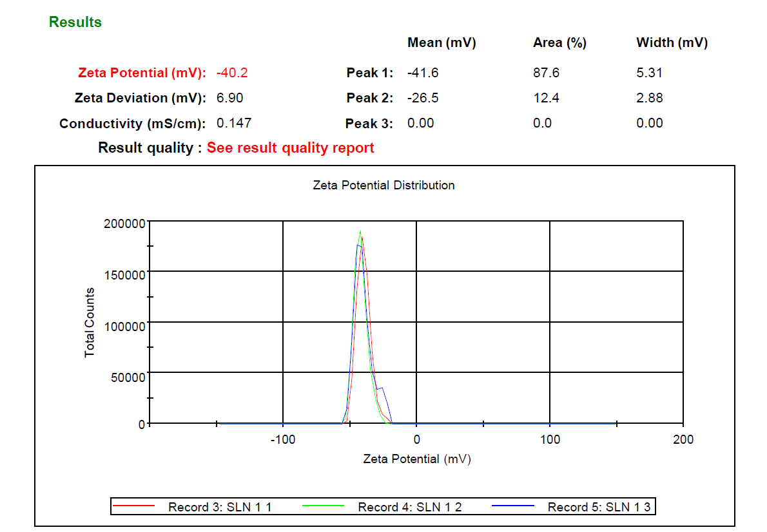Click the 'Total Counts' y-axis label

[90, 323]
